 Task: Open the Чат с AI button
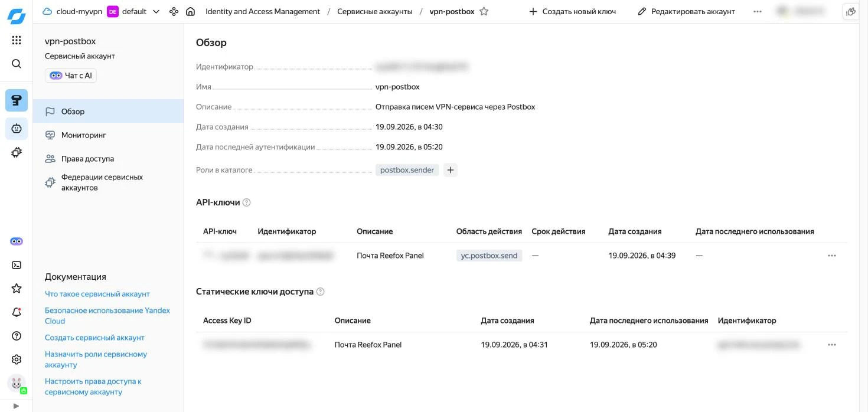(x=71, y=76)
